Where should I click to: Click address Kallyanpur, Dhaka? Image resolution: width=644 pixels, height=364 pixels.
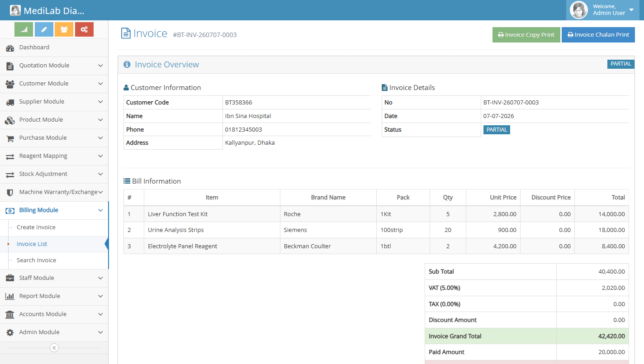coord(250,143)
